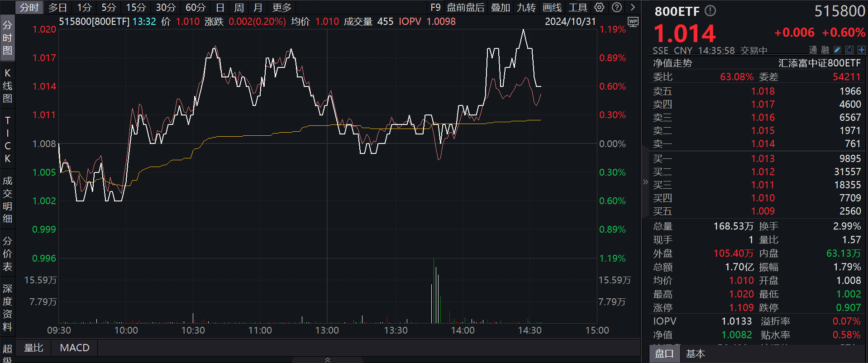
Task: Switch to 基本 tab
Action: 695,353
